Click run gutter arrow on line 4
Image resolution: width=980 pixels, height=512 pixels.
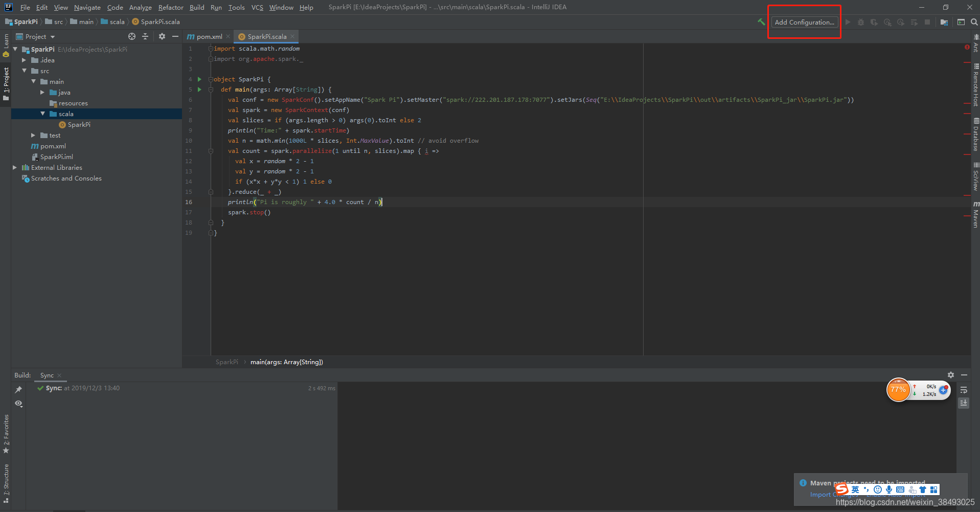(200, 79)
